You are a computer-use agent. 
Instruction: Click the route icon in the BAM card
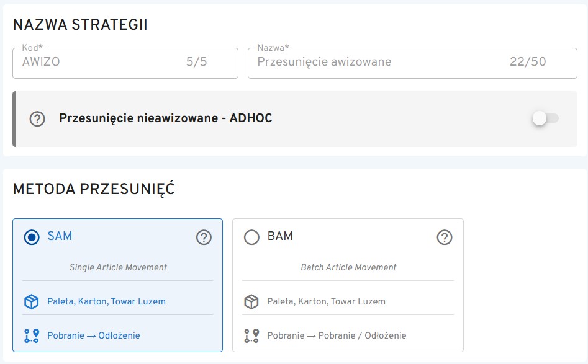(251, 335)
